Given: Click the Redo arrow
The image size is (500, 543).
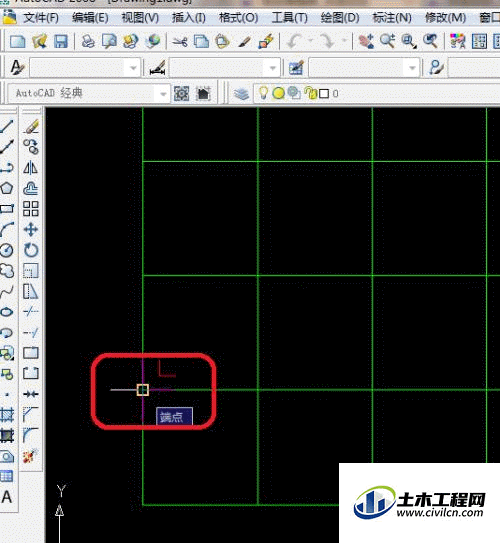Looking at the screenshot, I should [x=327, y=42].
